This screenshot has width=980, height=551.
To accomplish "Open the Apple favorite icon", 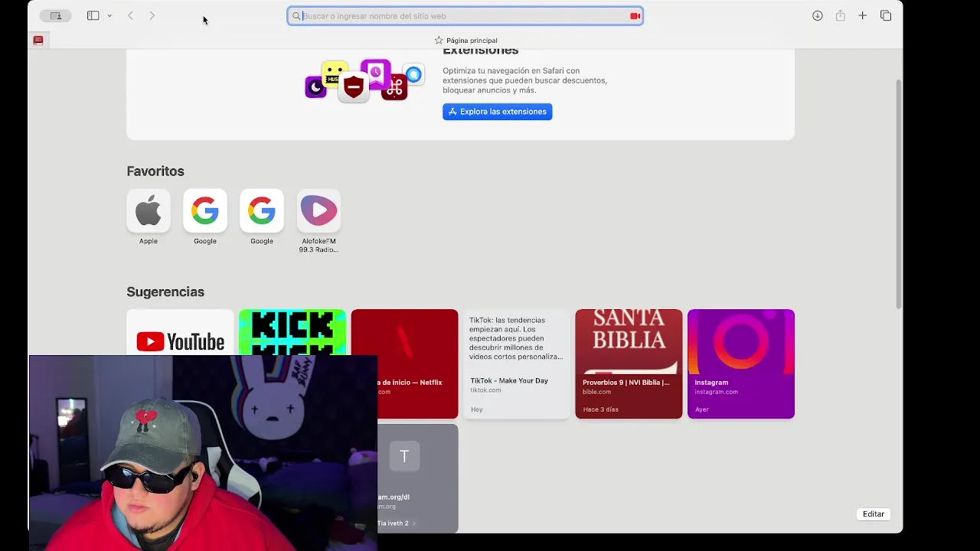I will [149, 210].
